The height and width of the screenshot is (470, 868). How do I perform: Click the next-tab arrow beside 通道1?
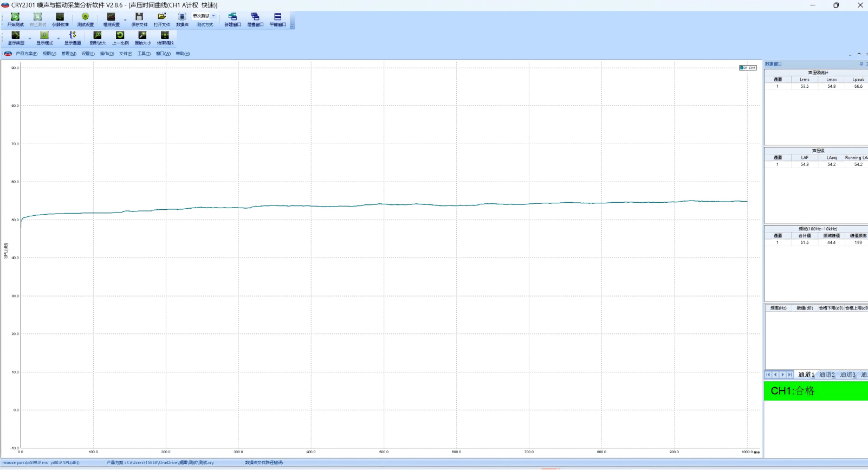782,375
